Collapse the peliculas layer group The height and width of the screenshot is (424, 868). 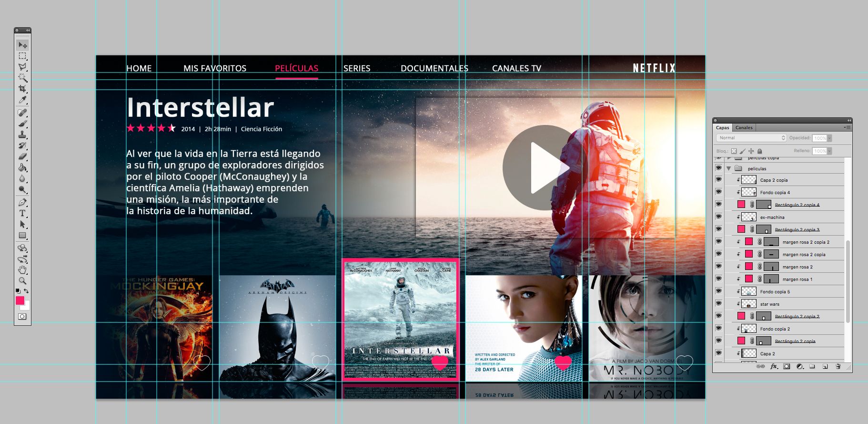(729, 168)
